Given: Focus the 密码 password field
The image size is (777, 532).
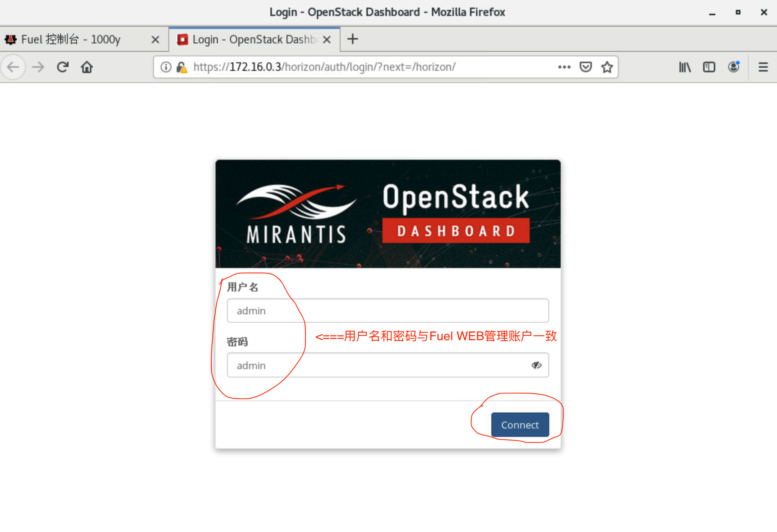Looking at the screenshot, I should click(x=388, y=365).
